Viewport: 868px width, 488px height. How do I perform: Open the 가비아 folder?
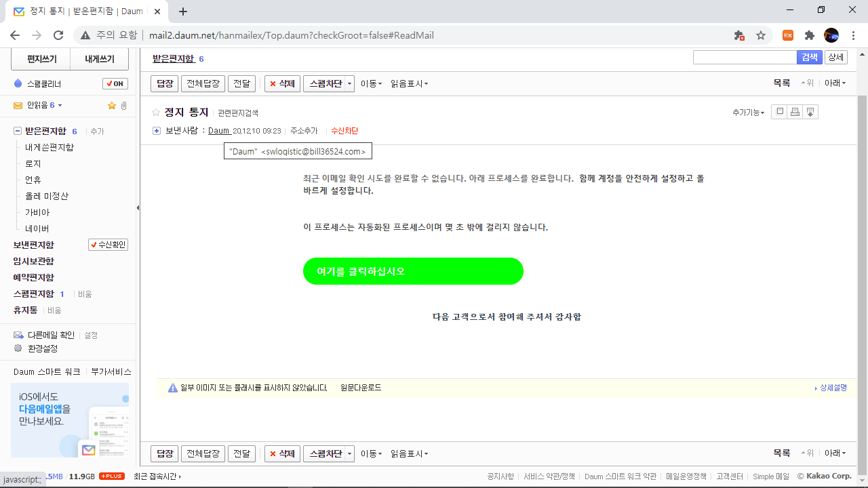coord(37,212)
